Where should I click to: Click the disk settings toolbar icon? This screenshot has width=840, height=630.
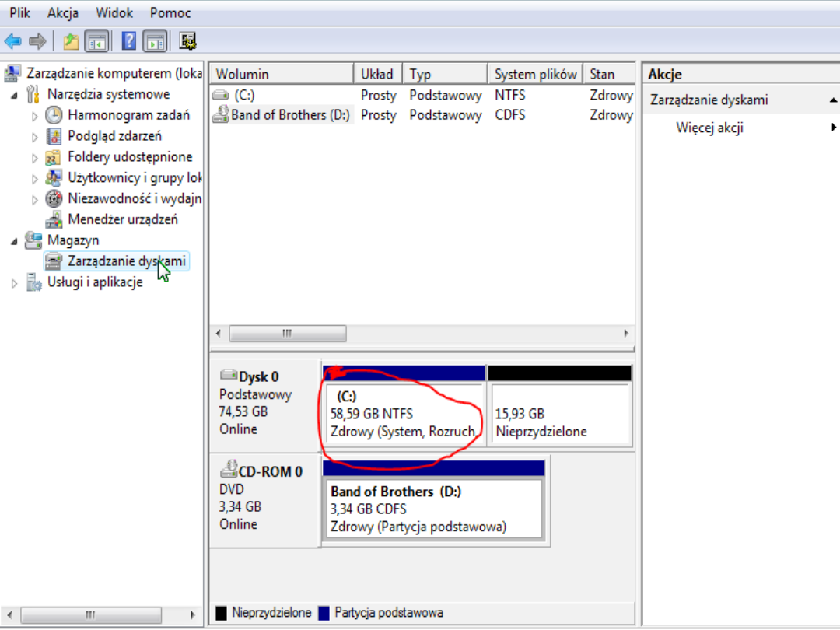coord(187,40)
